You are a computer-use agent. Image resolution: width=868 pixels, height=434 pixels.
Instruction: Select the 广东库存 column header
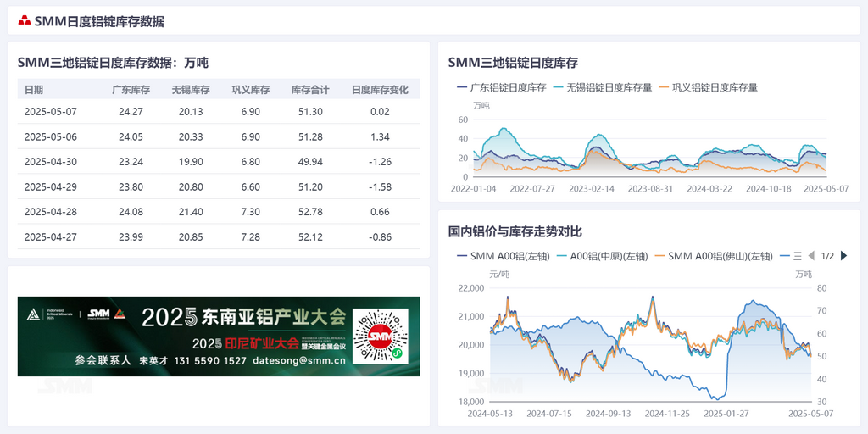point(131,90)
